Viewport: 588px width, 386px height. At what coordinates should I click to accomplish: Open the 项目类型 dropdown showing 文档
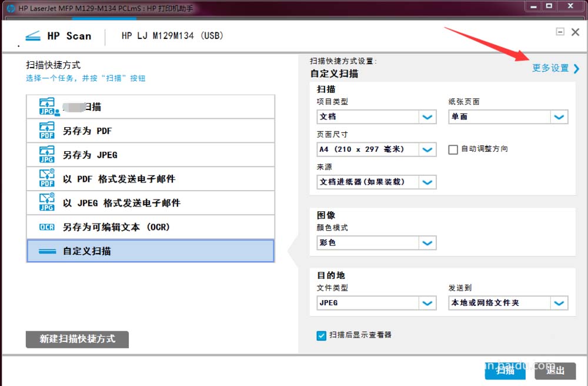pos(376,117)
